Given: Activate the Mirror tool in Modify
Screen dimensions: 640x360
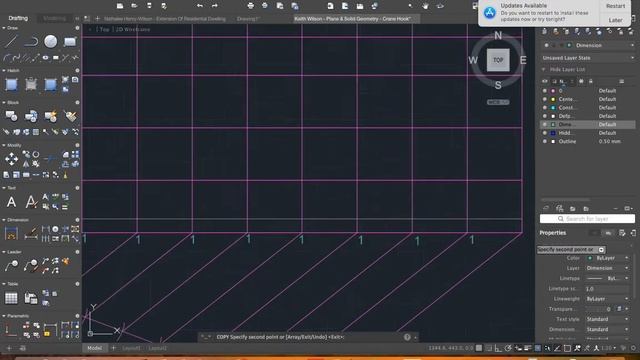Looking at the screenshot, I should 26,164.
